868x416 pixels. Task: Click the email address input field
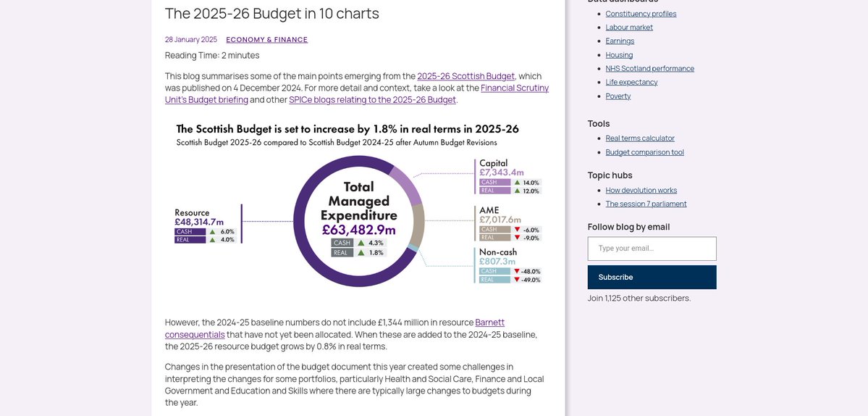(x=652, y=249)
